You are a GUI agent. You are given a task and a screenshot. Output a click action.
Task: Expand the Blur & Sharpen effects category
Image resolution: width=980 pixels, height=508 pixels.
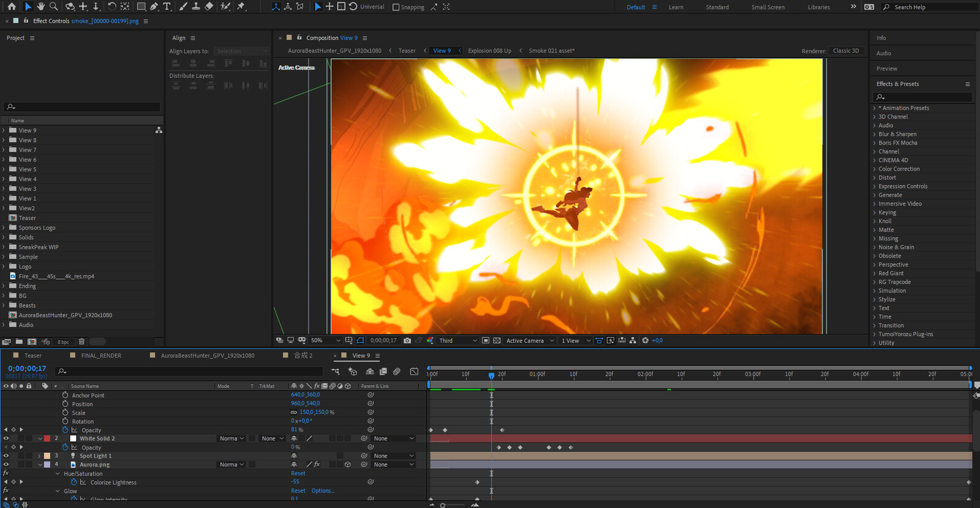pyautogui.click(x=874, y=134)
